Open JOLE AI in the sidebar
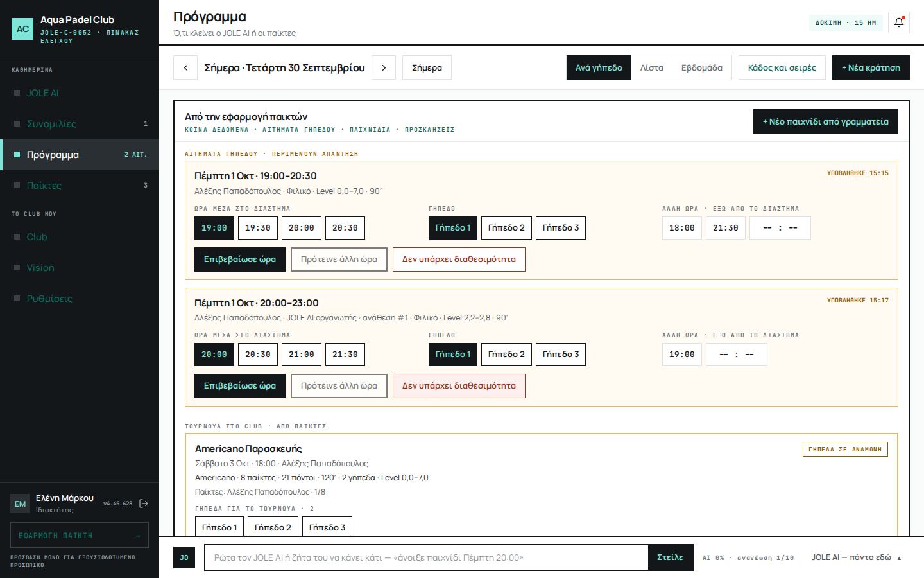 coord(79,93)
